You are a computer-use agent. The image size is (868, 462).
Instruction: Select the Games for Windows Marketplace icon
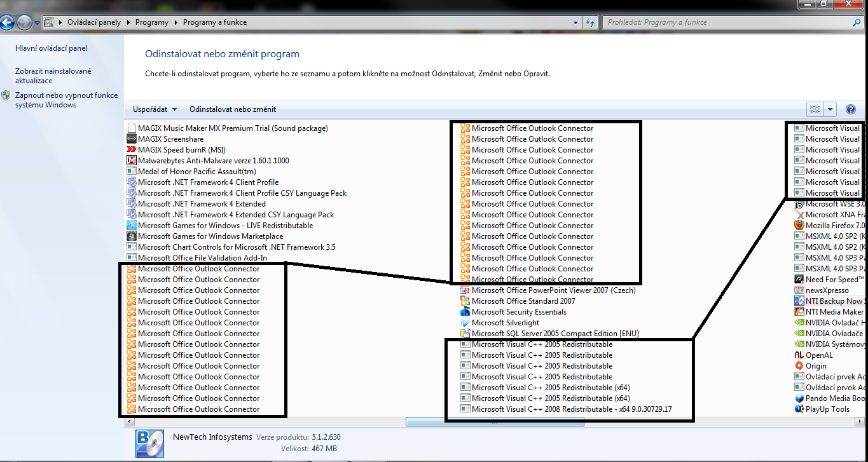tap(132, 236)
